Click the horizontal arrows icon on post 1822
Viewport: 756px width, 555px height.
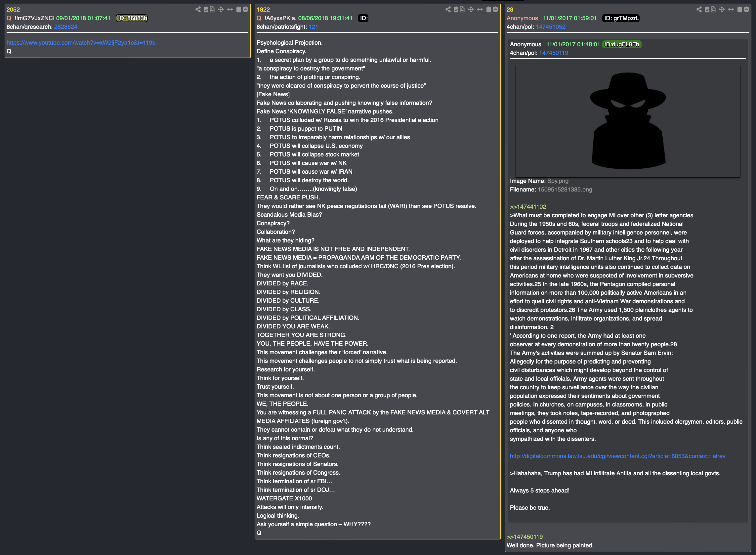(480, 9)
